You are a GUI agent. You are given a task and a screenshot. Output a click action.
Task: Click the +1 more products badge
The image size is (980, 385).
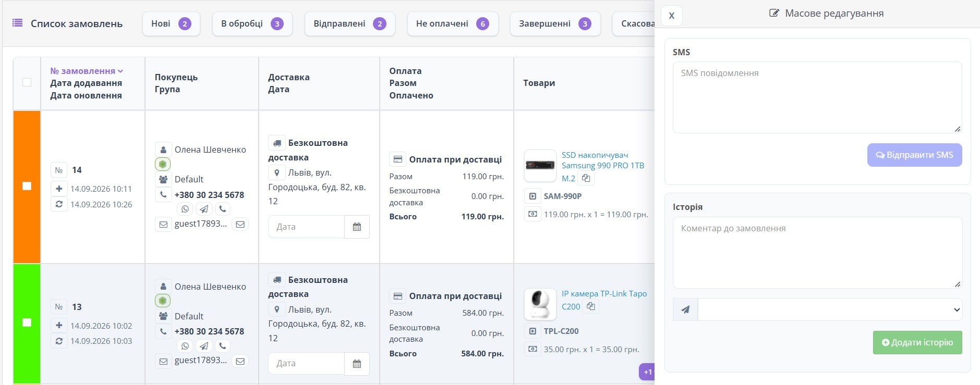tap(647, 372)
